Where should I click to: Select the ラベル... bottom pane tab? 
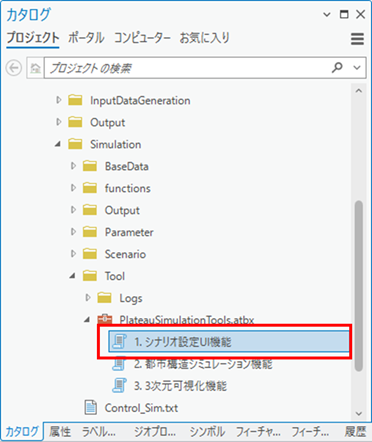click(x=99, y=432)
